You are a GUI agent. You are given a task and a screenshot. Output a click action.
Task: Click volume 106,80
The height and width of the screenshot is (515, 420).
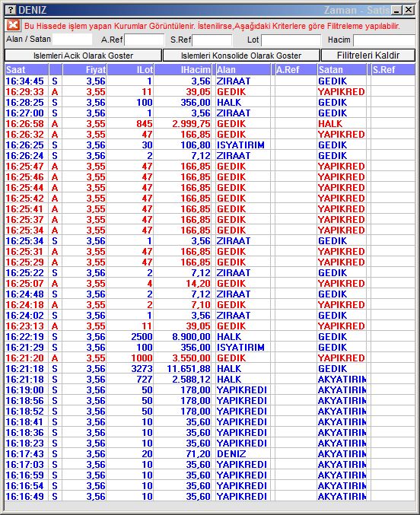pyautogui.click(x=196, y=145)
